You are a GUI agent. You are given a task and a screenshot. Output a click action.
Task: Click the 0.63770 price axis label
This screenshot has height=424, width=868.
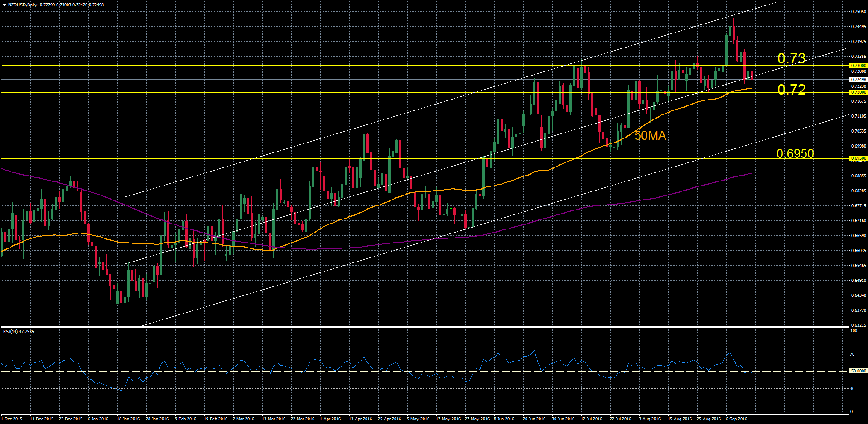point(859,310)
